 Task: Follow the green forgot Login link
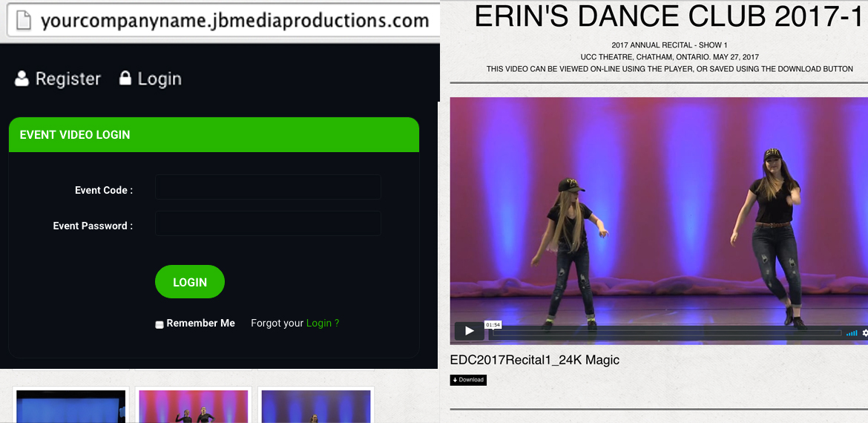[322, 323]
